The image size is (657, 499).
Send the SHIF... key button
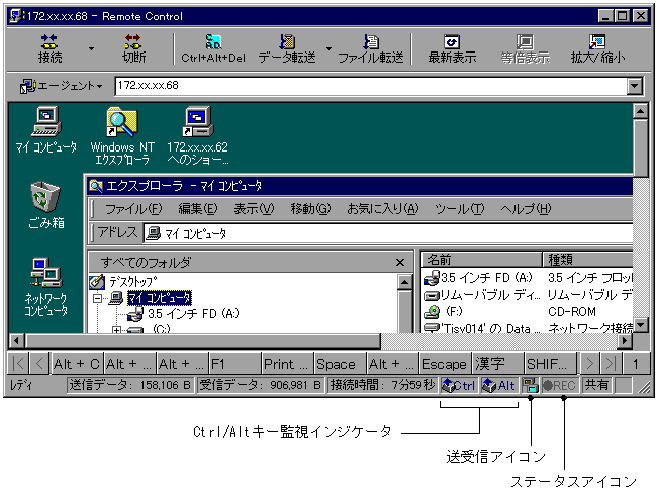click(551, 364)
